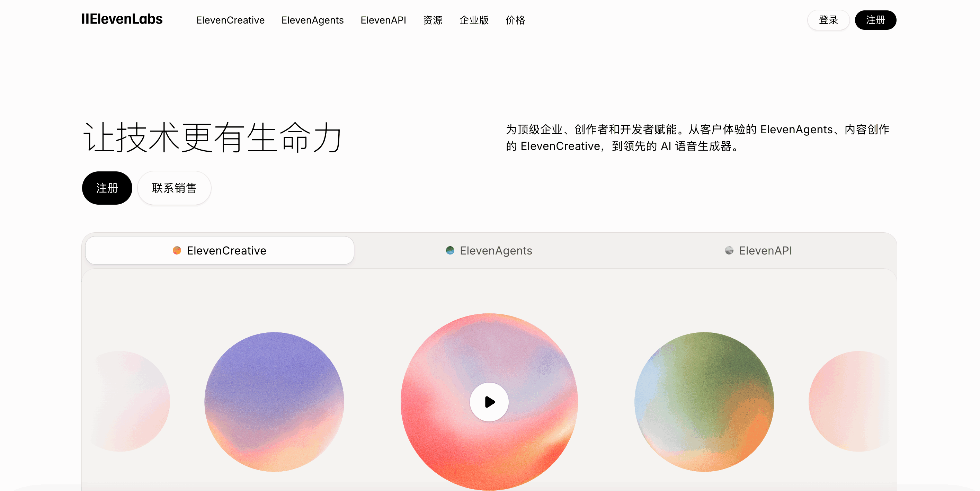Select the ElevenCreative tab

pyautogui.click(x=220, y=250)
